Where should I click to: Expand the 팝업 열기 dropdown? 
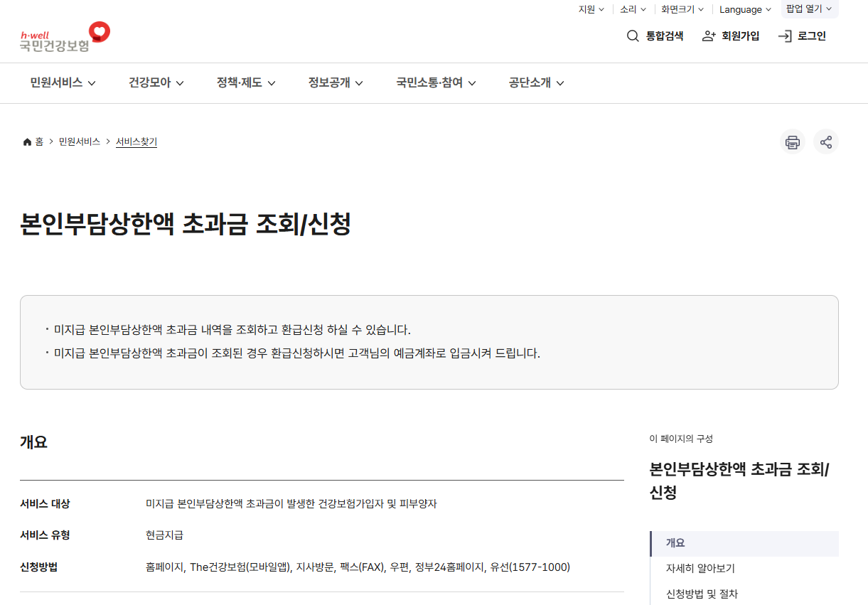808,9
